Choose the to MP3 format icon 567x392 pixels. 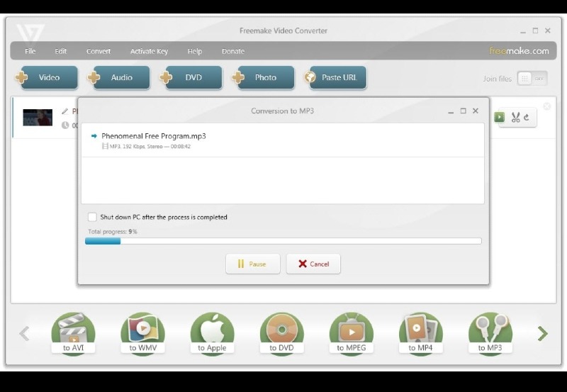tap(490, 333)
